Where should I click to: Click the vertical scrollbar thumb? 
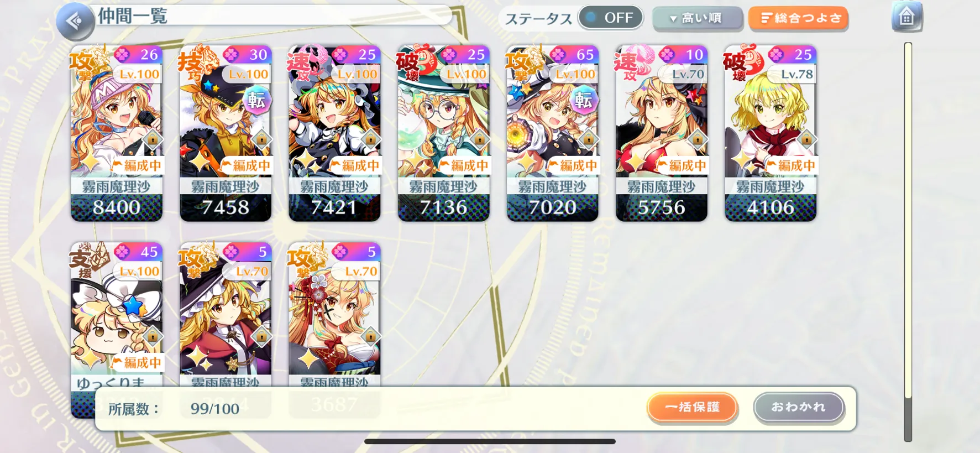click(908, 220)
